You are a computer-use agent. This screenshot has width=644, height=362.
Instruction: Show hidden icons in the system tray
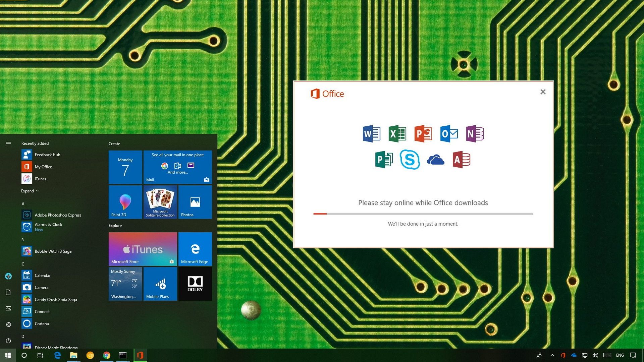click(552, 355)
